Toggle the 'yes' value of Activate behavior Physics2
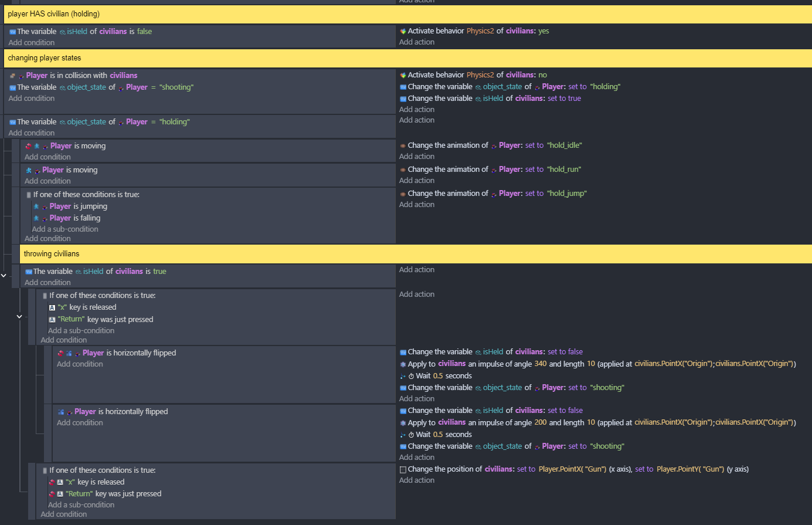 pos(543,31)
